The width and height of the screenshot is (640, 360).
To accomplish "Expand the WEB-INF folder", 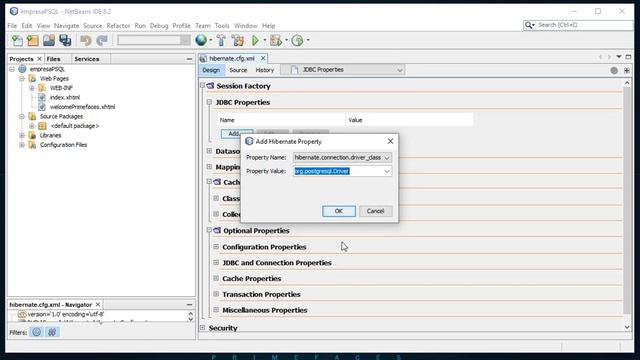I will [31, 88].
